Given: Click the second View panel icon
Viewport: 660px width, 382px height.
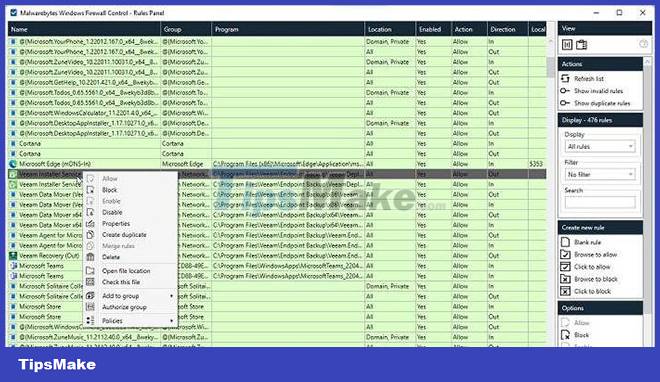Looking at the screenshot, I should tap(582, 45).
